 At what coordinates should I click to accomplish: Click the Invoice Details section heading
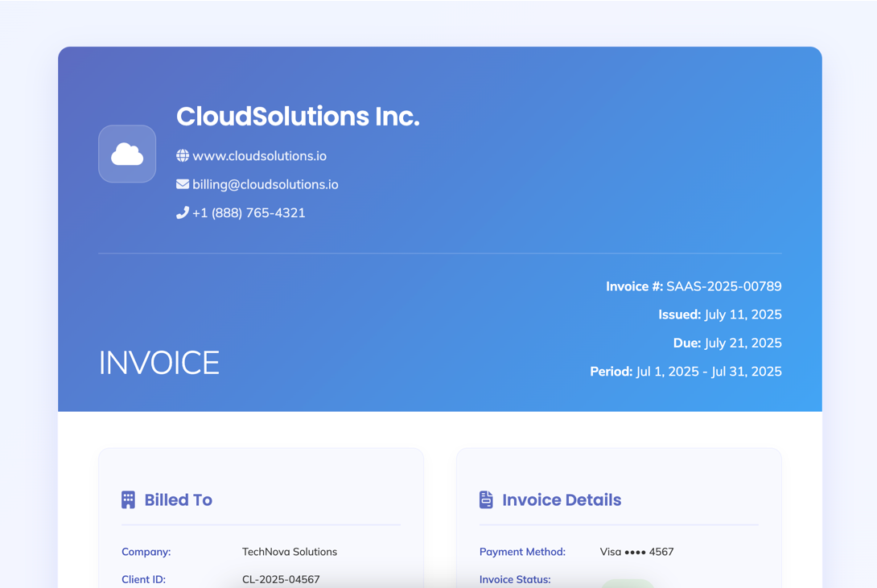(x=562, y=500)
